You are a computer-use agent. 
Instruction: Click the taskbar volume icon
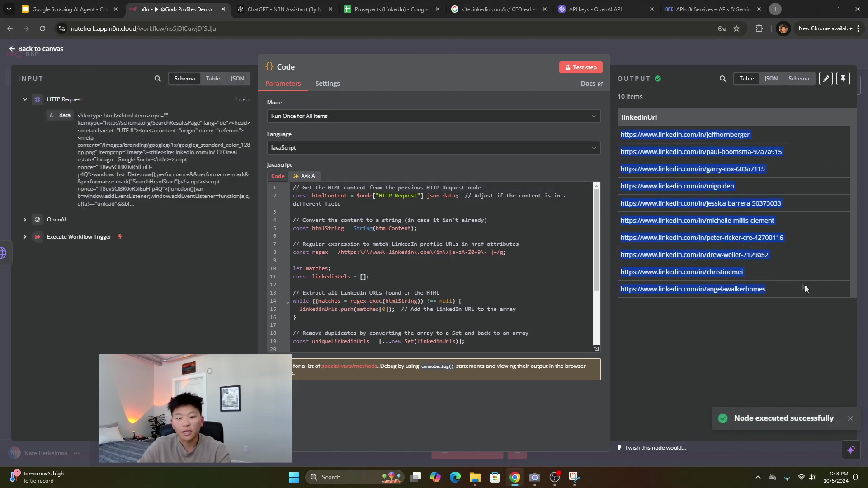[x=812, y=477]
